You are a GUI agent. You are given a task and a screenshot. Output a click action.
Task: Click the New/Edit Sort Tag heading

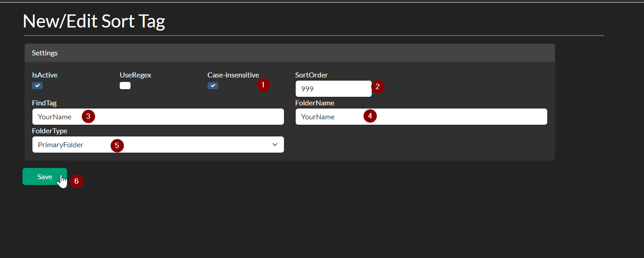point(94,21)
